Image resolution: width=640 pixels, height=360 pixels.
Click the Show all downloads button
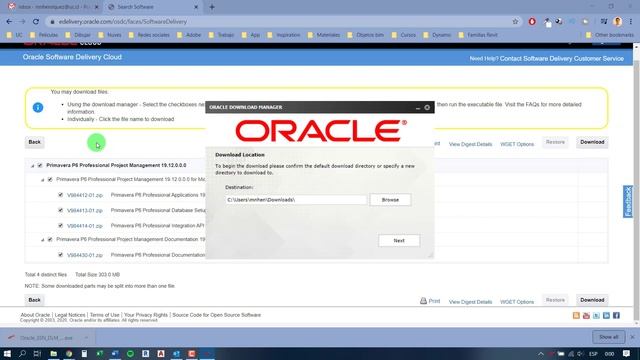pos(609,337)
